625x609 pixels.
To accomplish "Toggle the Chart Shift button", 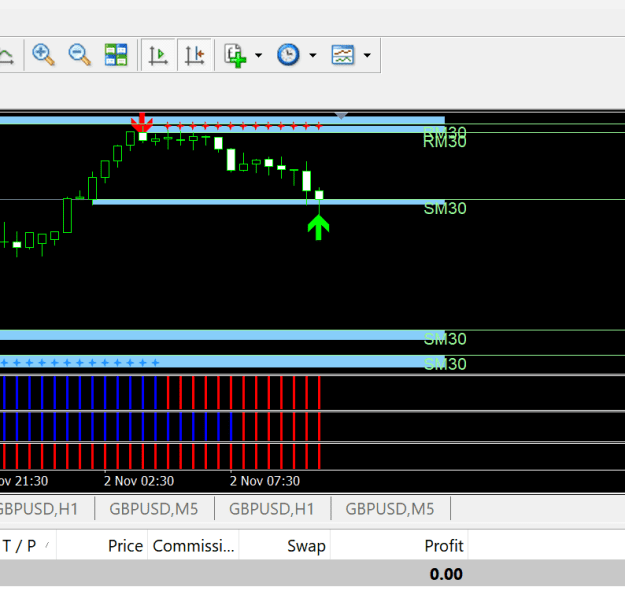I will (x=195, y=55).
